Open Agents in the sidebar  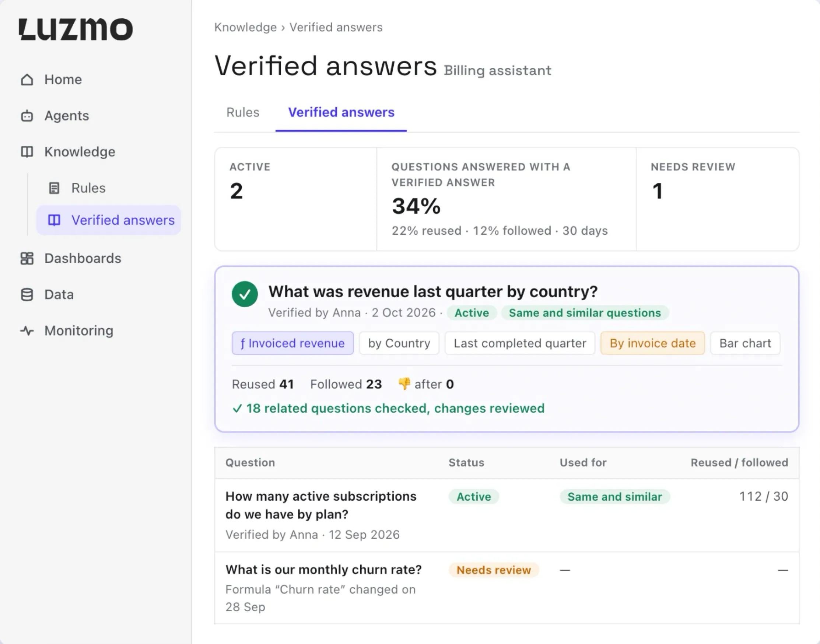coord(67,116)
